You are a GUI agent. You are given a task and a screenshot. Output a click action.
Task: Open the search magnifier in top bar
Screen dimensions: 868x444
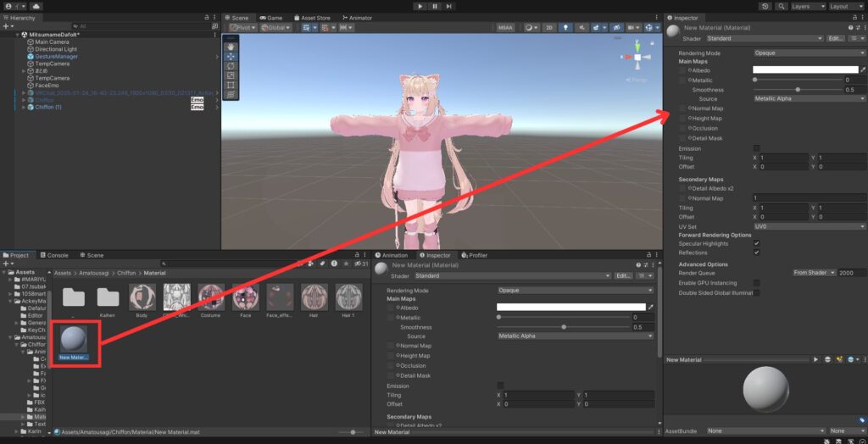coord(780,6)
